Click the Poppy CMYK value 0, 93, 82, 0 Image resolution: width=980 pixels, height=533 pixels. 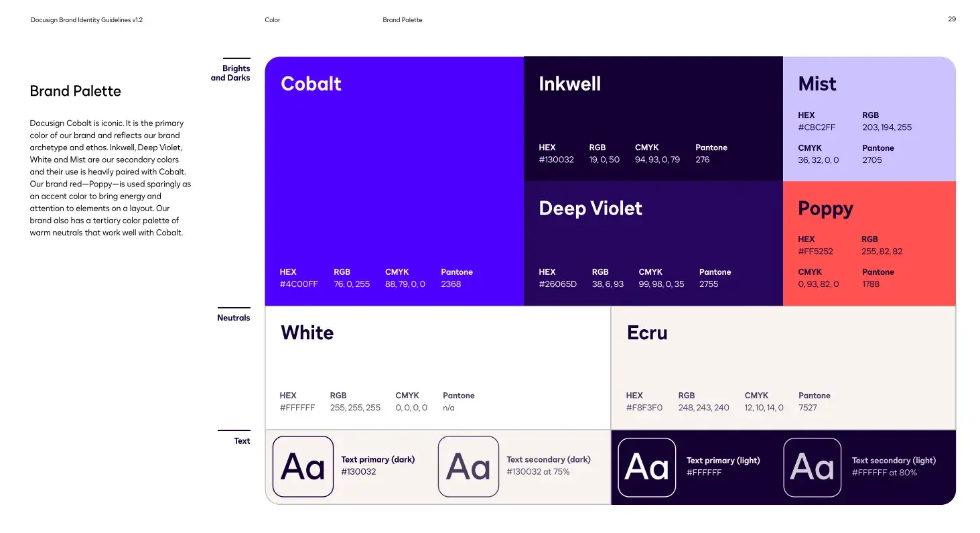click(818, 284)
